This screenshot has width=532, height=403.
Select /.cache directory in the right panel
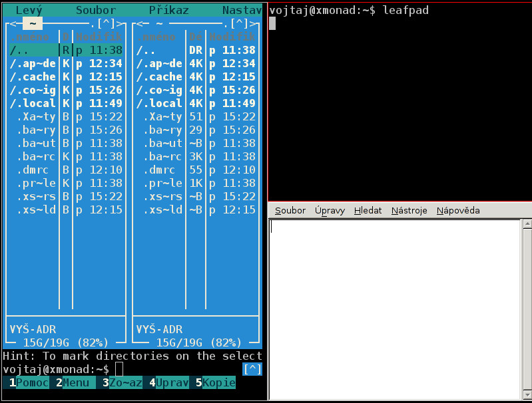click(196, 76)
